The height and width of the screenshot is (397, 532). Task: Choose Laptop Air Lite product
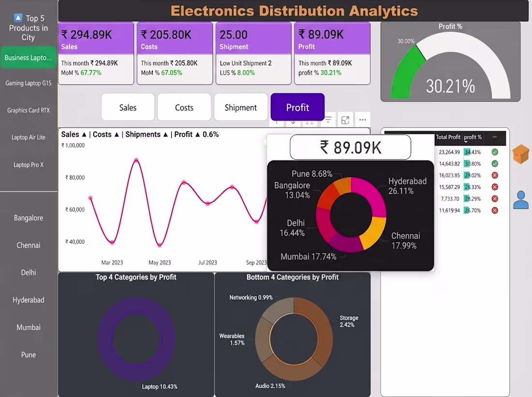point(28,137)
